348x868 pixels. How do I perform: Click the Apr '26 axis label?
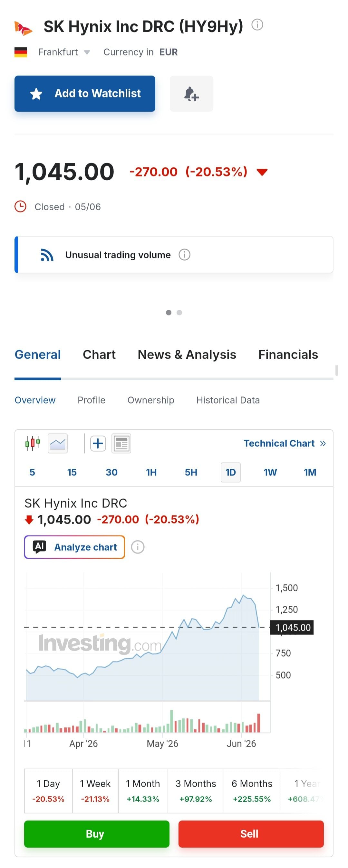(83, 744)
